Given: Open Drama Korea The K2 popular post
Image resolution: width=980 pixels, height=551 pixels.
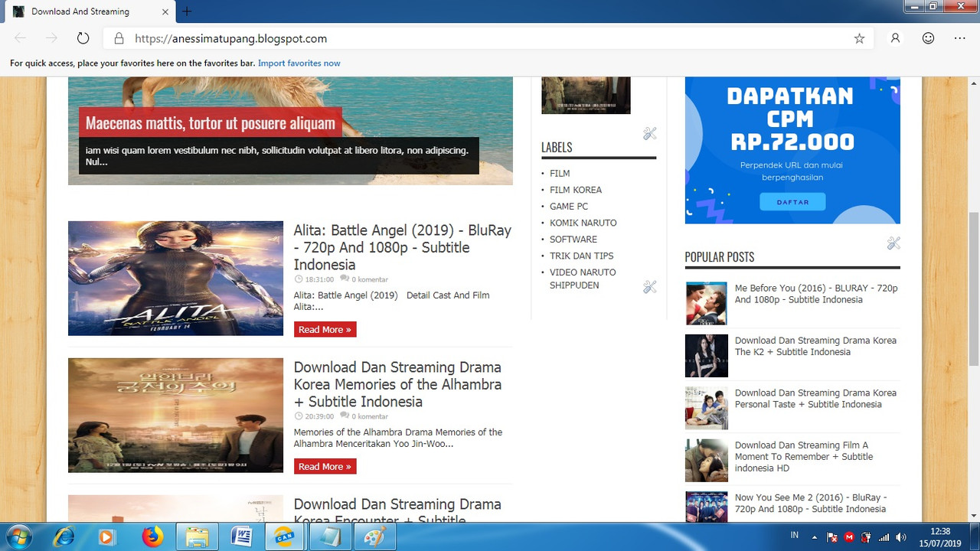Looking at the screenshot, I should click(815, 346).
